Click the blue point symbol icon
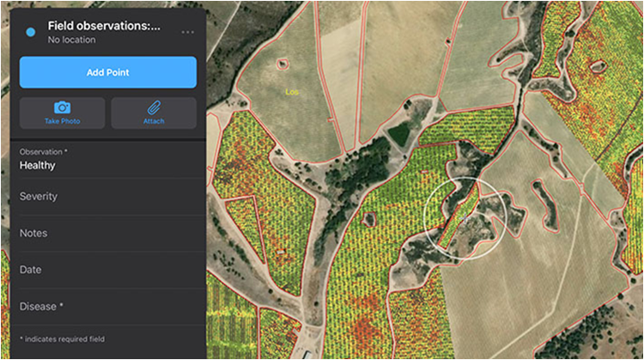Viewport: 644px width, 360px height. [x=31, y=32]
